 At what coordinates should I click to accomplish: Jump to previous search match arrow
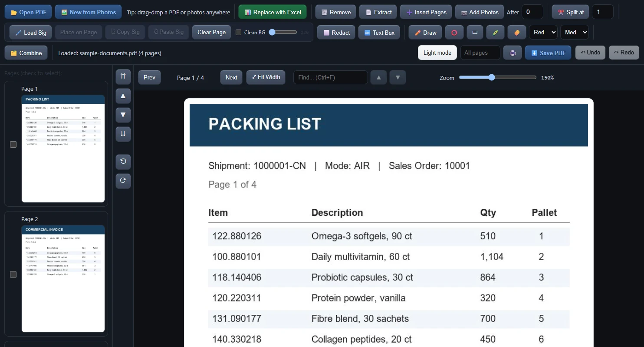[x=378, y=77]
